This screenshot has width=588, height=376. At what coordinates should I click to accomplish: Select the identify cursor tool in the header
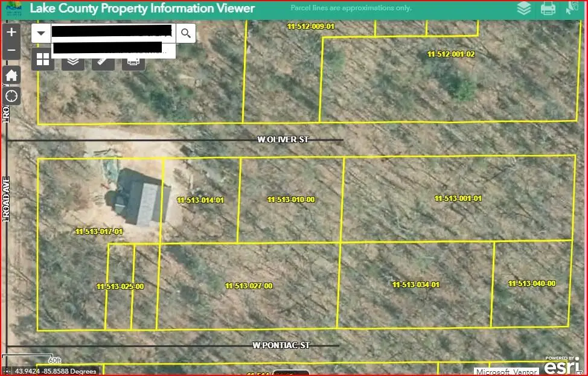click(572, 8)
